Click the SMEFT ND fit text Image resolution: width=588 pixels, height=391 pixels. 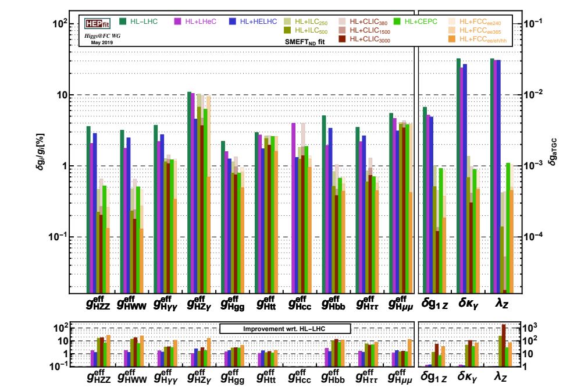point(305,42)
